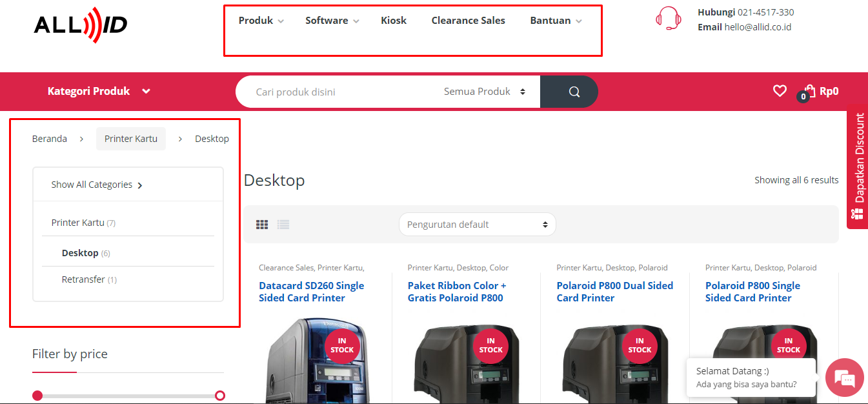Click the headset contact icon
This screenshot has width=868, height=404.
click(668, 19)
